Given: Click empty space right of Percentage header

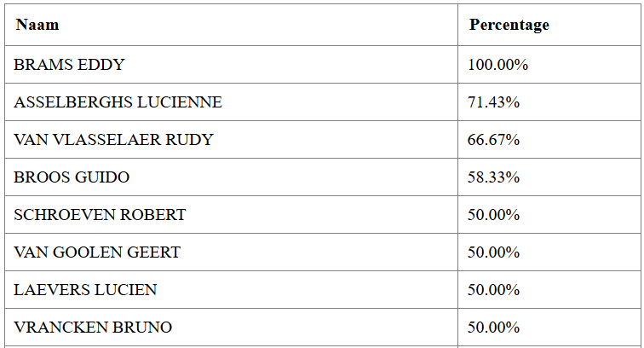Looking at the screenshot, I should click(x=595, y=25).
